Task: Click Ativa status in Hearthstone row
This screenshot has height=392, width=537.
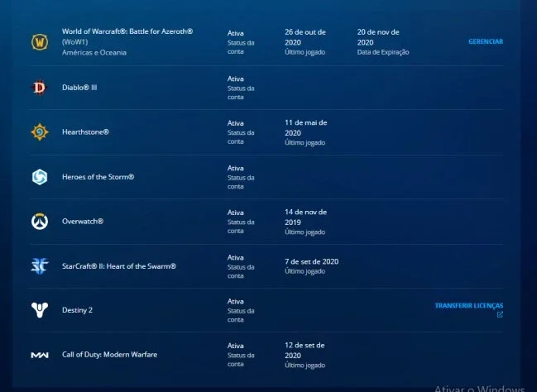Action: 236,123
